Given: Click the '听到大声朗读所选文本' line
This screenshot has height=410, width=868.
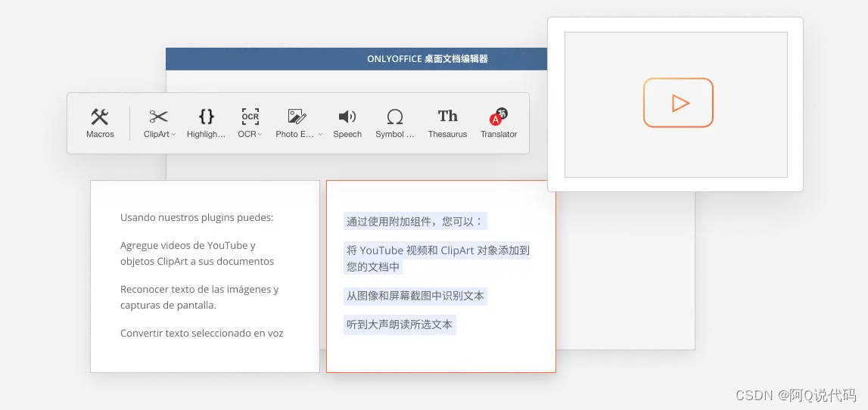Looking at the screenshot, I should [x=400, y=325].
